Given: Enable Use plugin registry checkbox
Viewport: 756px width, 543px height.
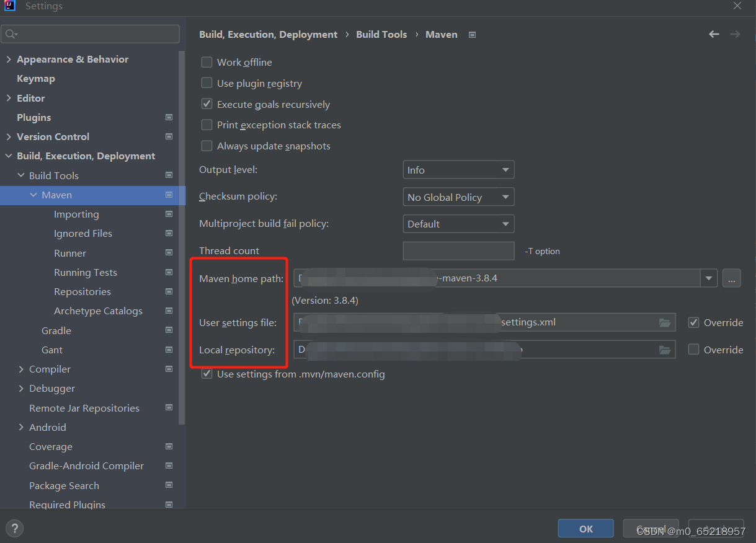Looking at the screenshot, I should [x=207, y=83].
